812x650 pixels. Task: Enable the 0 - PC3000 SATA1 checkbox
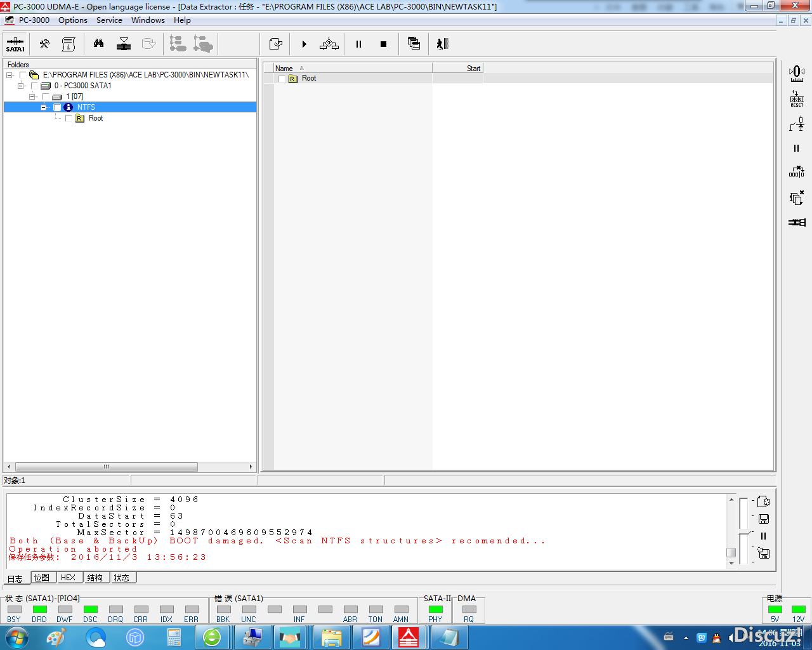34,86
